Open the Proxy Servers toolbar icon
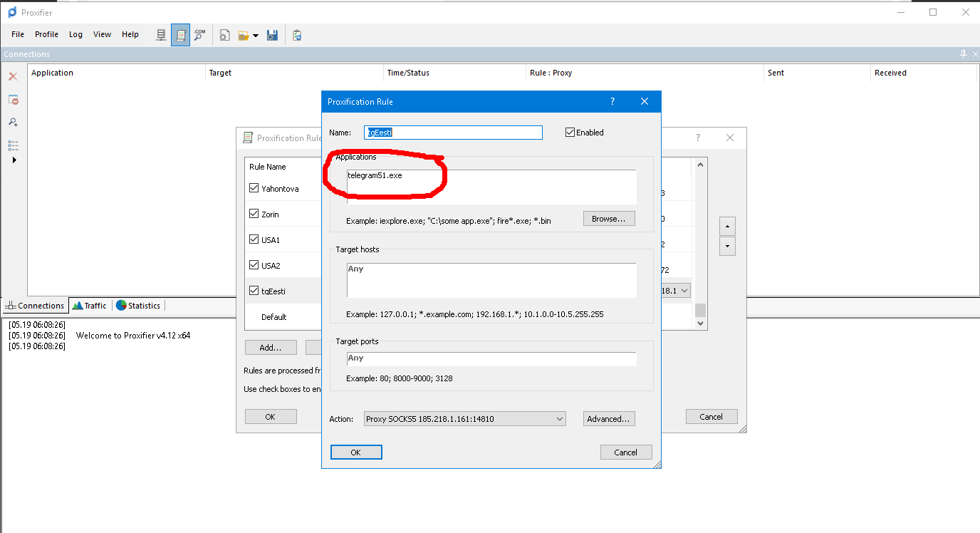This screenshot has height=533, width=980. click(162, 35)
